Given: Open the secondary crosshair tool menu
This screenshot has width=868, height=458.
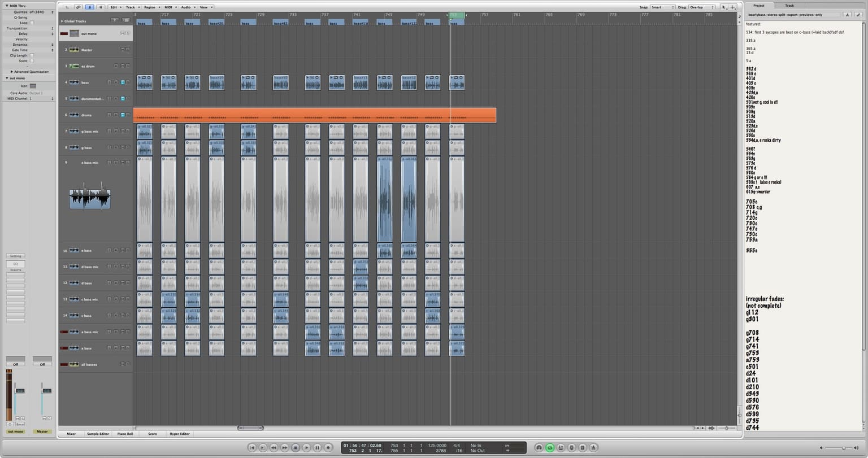Looking at the screenshot, I should pos(733,7).
